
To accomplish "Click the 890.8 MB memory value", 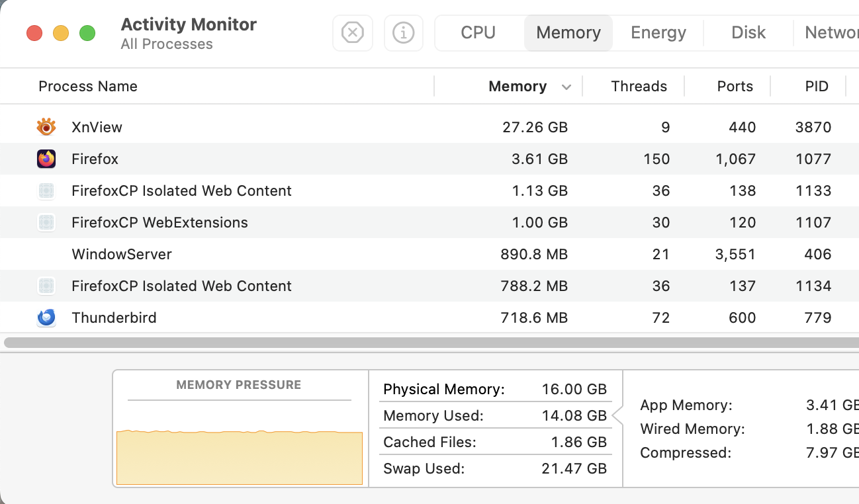I will point(534,254).
